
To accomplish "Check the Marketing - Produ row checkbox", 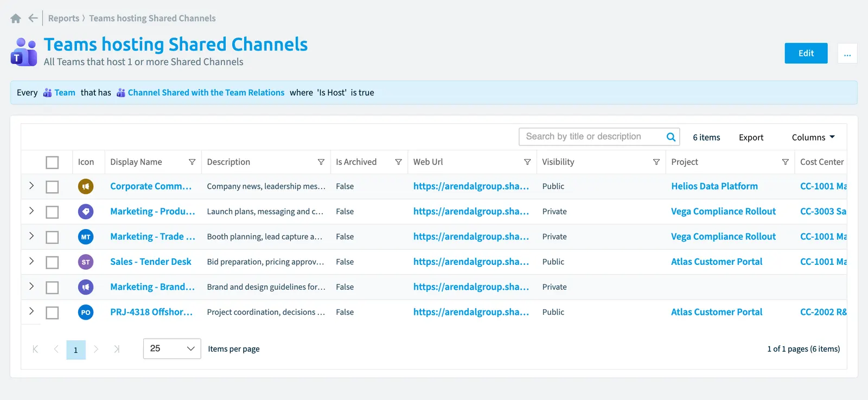I will pos(52,212).
